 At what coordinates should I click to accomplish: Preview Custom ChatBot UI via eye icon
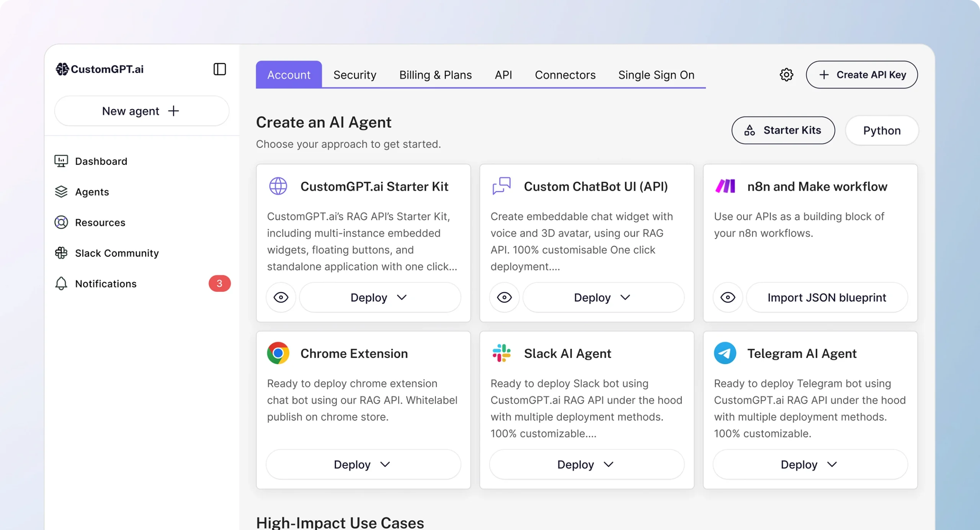point(505,298)
